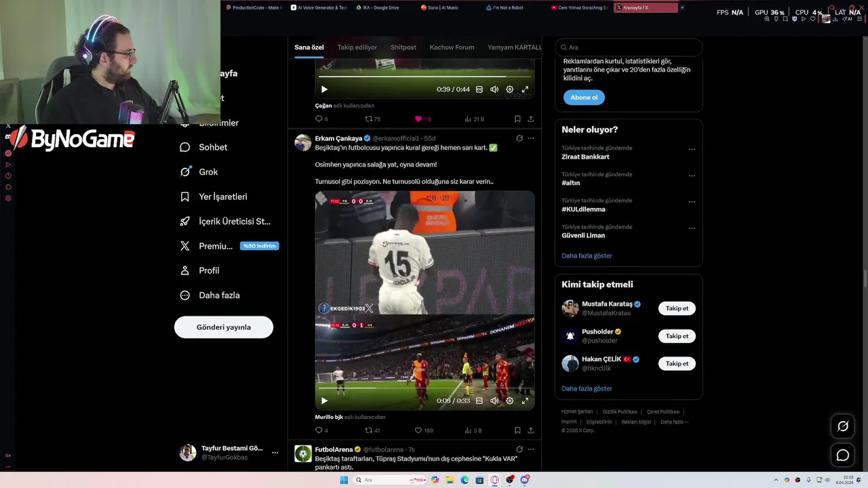The width and height of the screenshot is (868, 488).
Task: Open Premium with %50 indirim
Action: coord(229,246)
